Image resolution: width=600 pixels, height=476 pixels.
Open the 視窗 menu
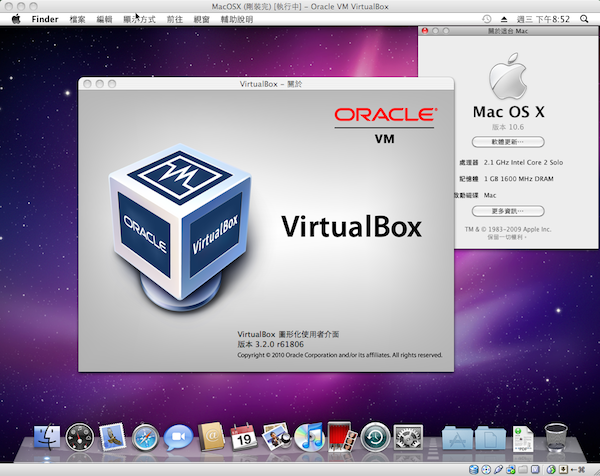point(201,19)
